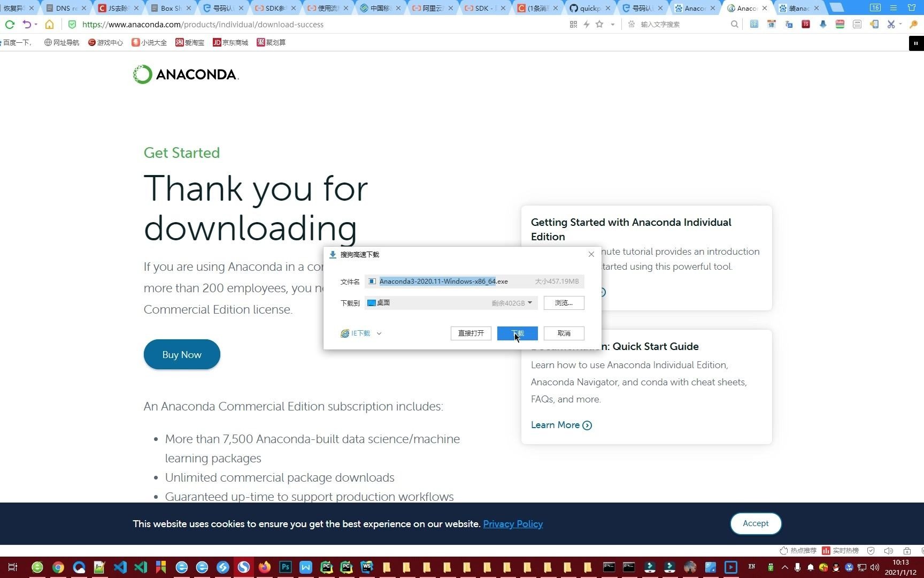Open Firefox from the taskbar
Viewport: 924px width, 578px height.
264,567
